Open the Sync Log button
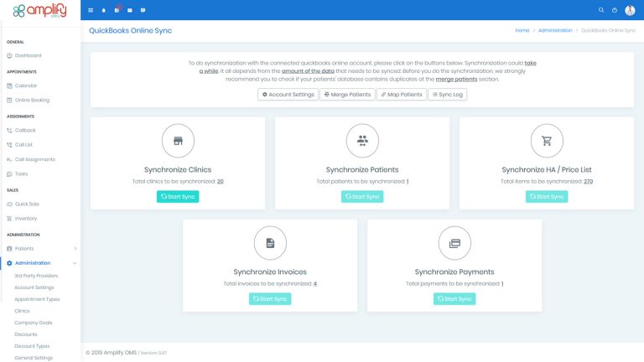Image resolution: width=644 pixels, height=362 pixels. (x=447, y=95)
